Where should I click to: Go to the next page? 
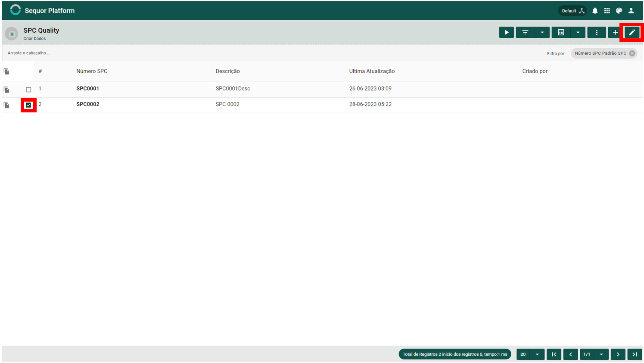(618, 354)
